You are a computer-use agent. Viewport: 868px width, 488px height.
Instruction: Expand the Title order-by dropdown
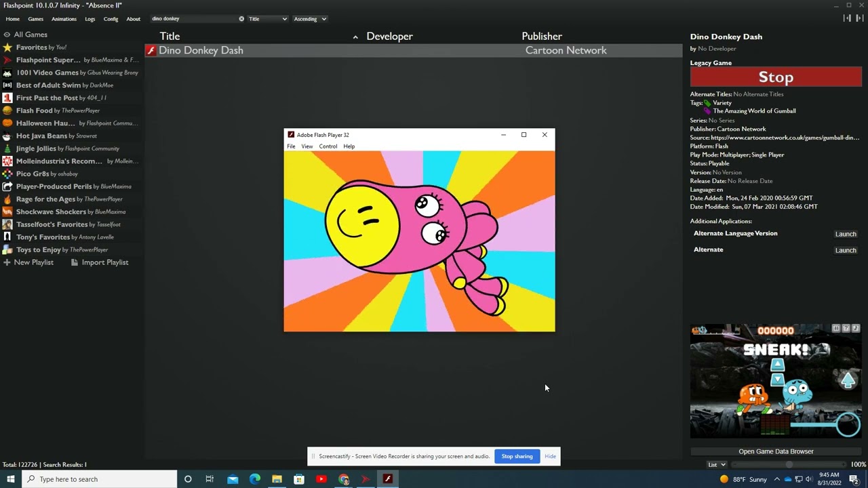[x=267, y=19]
